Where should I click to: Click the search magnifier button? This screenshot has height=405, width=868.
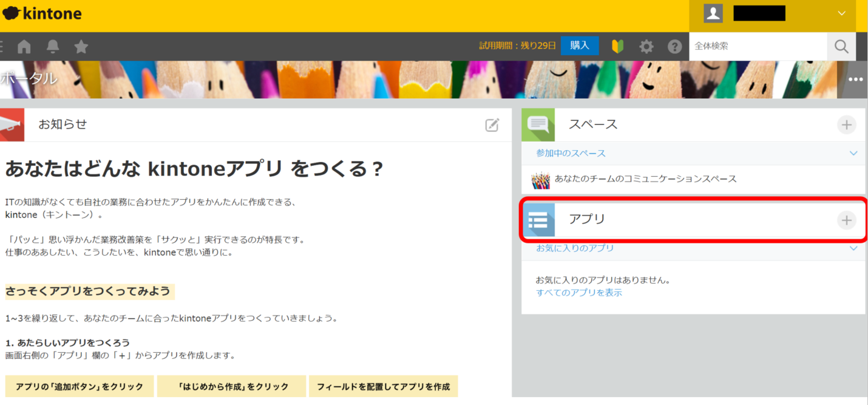pos(841,47)
